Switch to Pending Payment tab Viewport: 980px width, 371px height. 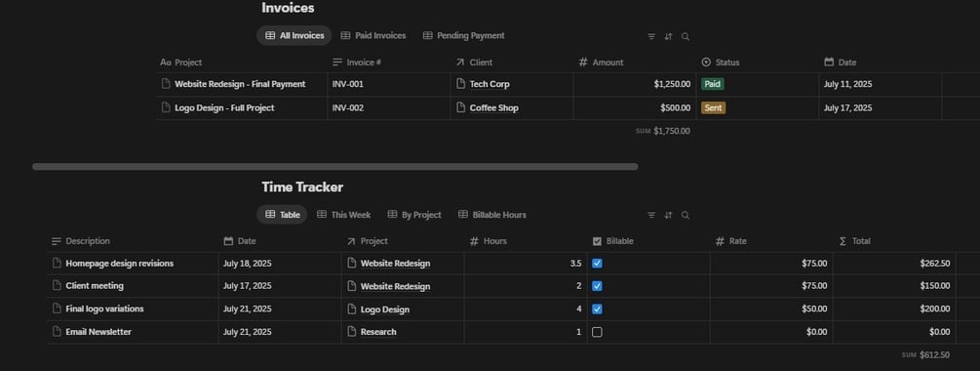click(464, 36)
